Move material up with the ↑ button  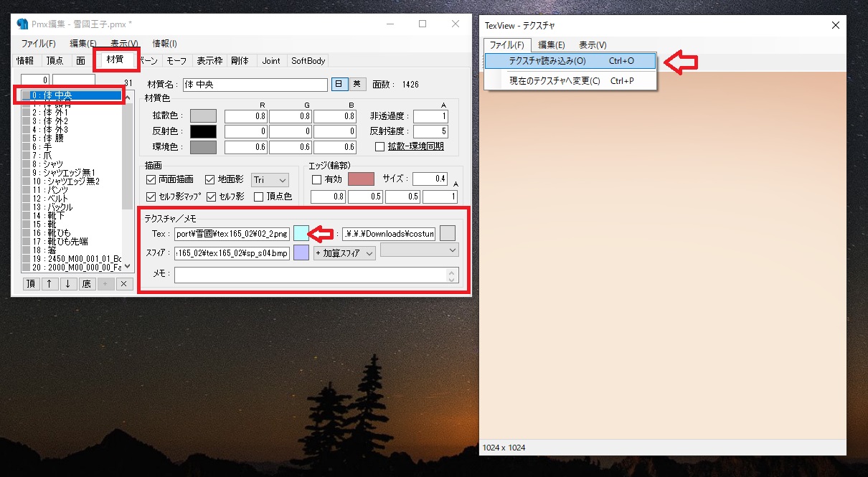[x=49, y=284]
